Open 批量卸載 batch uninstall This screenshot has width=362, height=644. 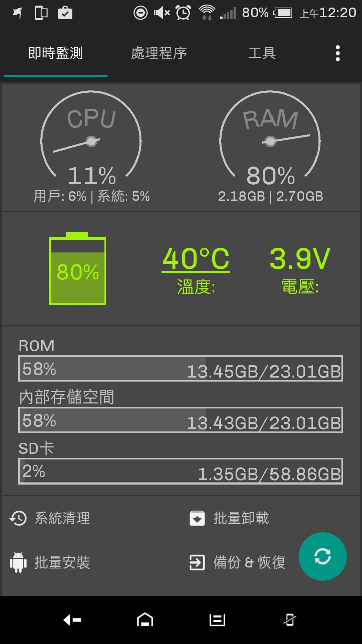click(x=241, y=518)
